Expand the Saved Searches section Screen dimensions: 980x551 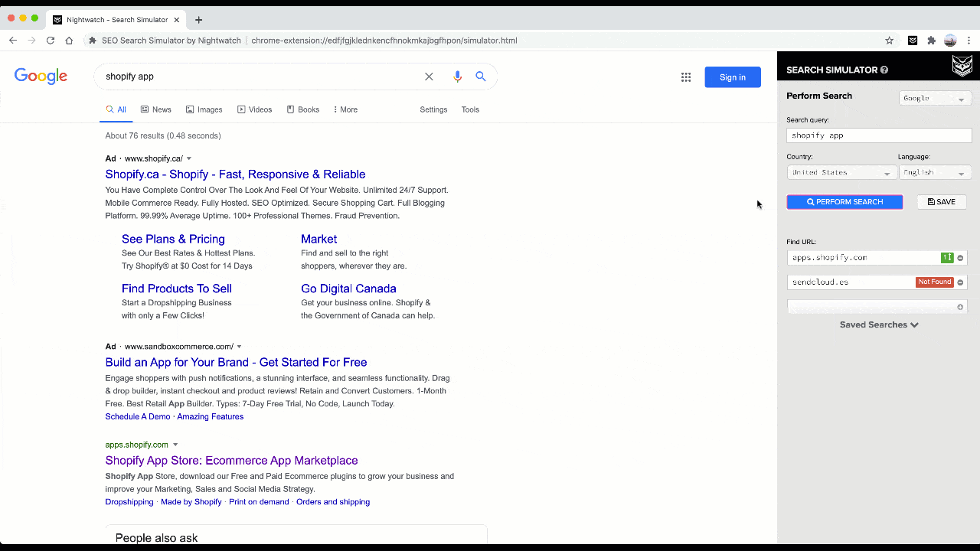click(878, 324)
